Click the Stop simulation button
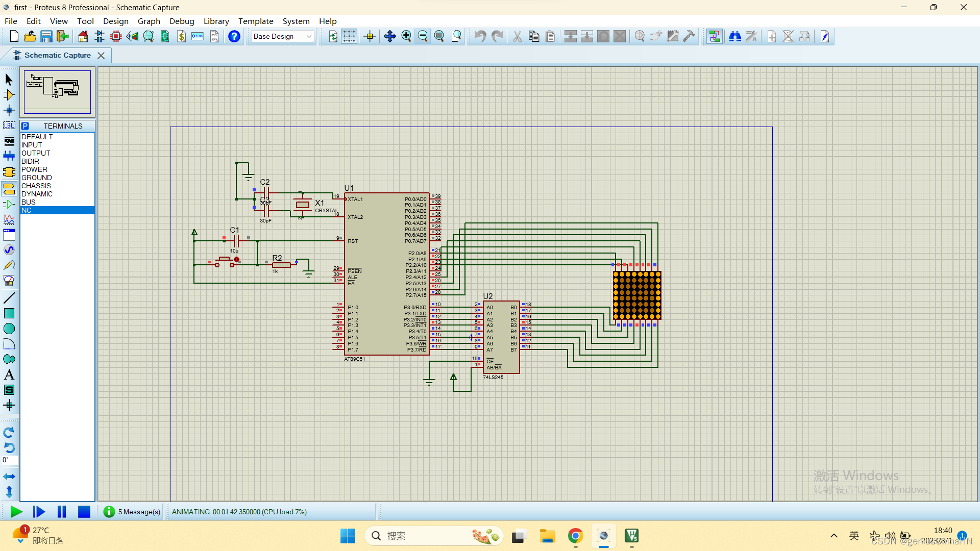 tap(84, 512)
